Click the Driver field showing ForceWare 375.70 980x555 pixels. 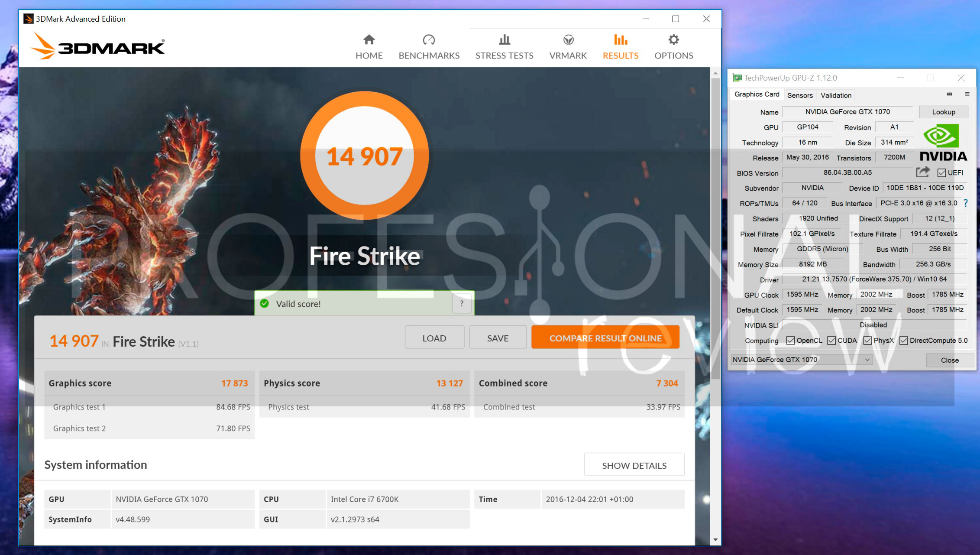click(874, 279)
